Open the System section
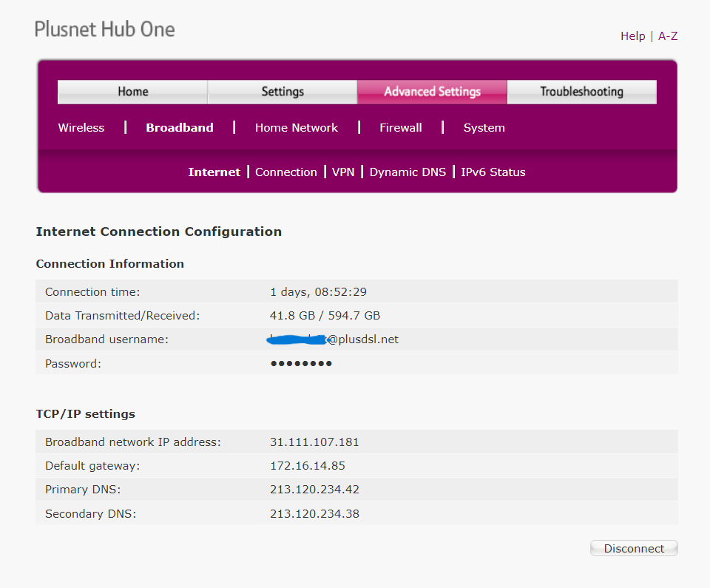Image resolution: width=710 pixels, height=588 pixels. (x=484, y=128)
